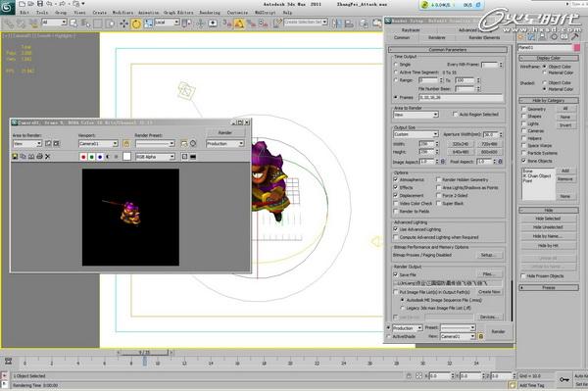Open the Graph Editors menu

178,13
